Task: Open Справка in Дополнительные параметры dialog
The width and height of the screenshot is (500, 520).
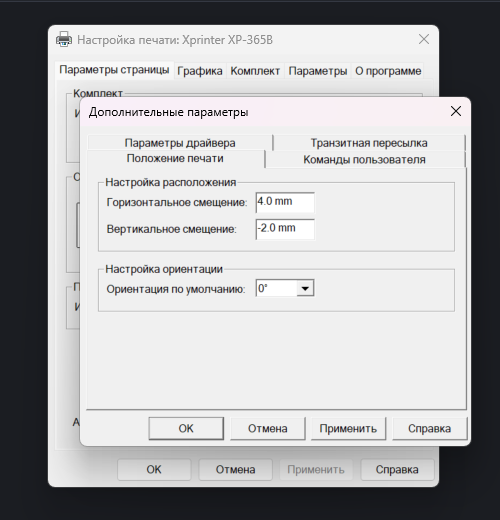Action: (430, 428)
